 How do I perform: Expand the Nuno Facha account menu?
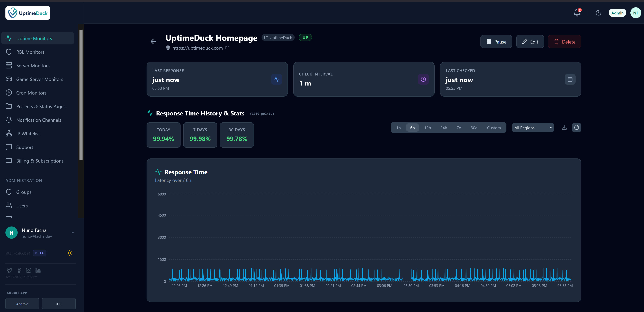[73, 232]
